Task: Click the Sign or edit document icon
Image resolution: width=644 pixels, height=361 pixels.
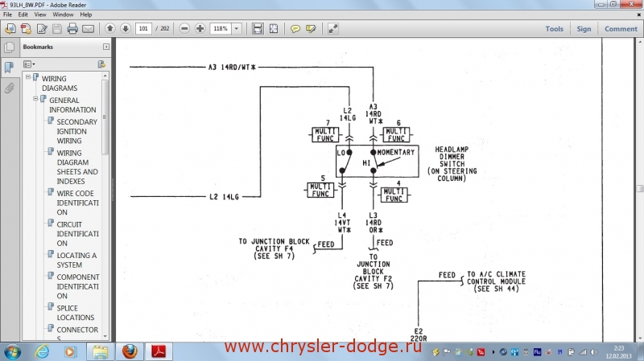Action: click(x=42, y=29)
